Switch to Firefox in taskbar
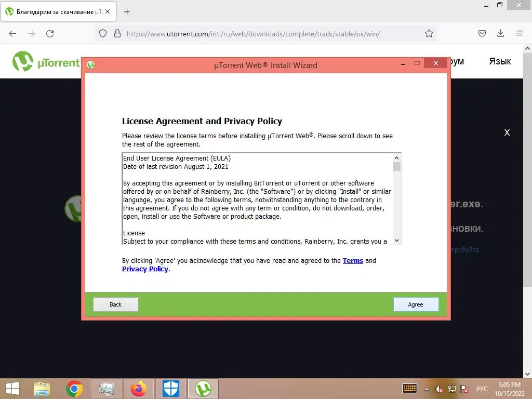The width and height of the screenshot is (532, 399). click(139, 389)
